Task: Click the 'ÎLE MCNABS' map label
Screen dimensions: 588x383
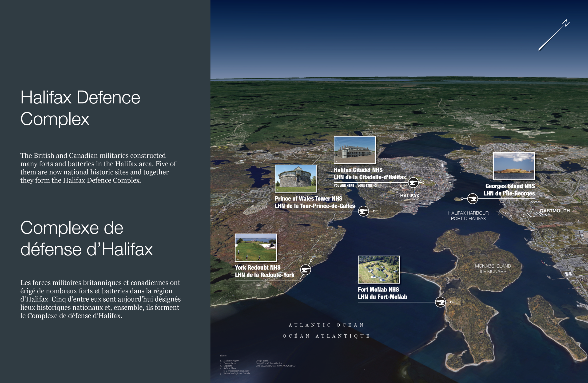Action: click(493, 271)
